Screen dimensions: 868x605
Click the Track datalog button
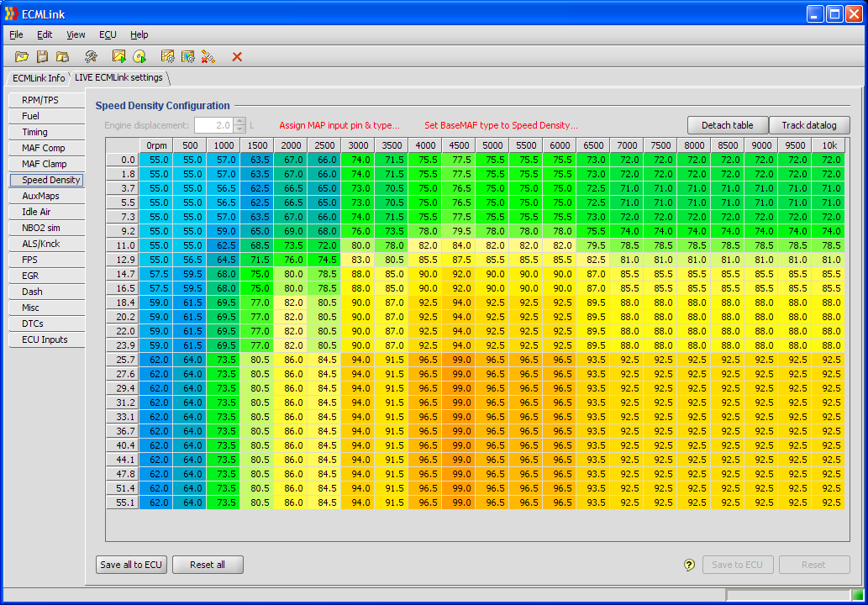pyautogui.click(x=808, y=125)
